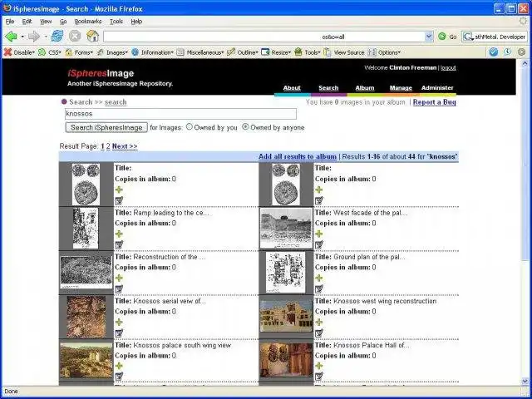Open the File menu

tap(10, 22)
